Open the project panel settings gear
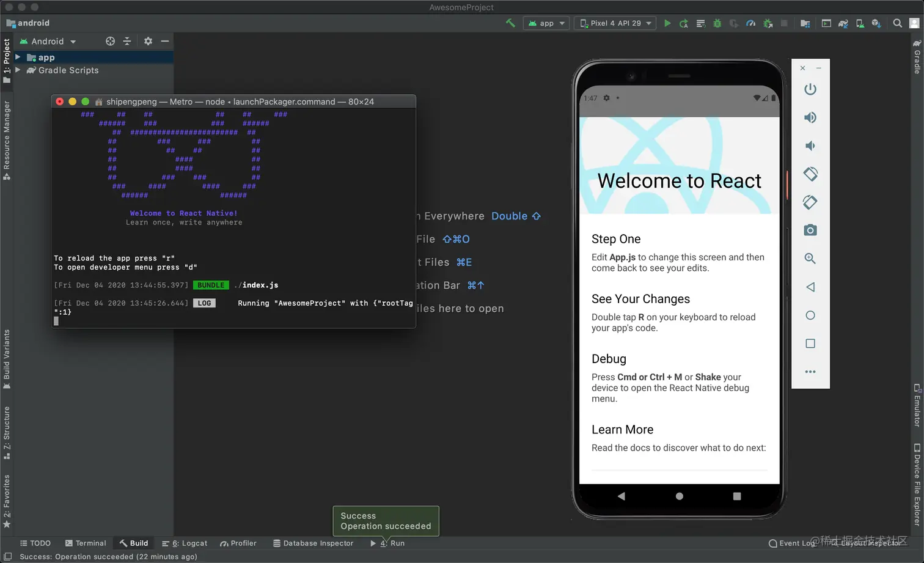 148,42
